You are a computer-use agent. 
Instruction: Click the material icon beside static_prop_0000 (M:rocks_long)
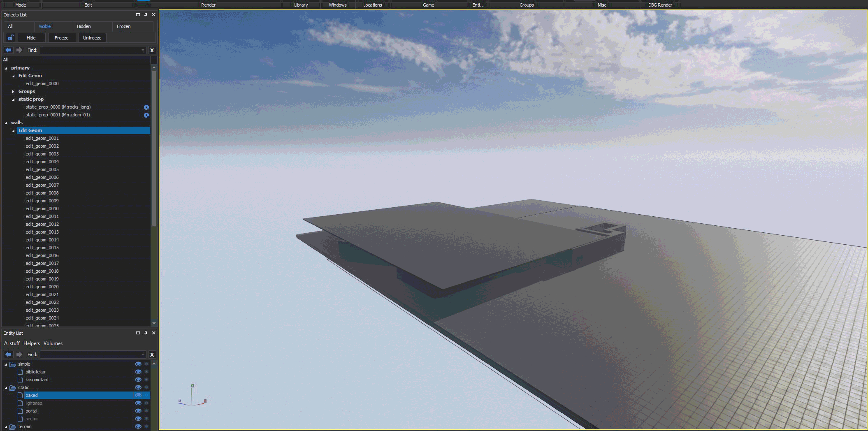tap(146, 107)
